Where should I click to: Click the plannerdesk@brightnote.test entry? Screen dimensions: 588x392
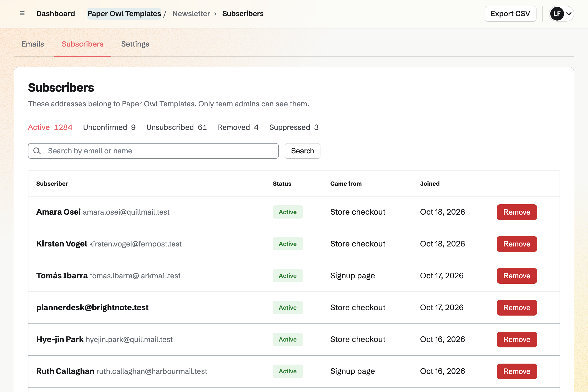click(92, 307)
